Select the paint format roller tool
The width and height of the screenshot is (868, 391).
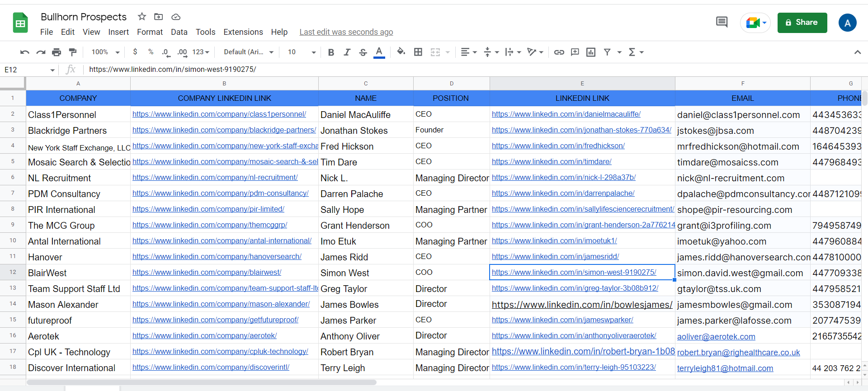[72, 52]
